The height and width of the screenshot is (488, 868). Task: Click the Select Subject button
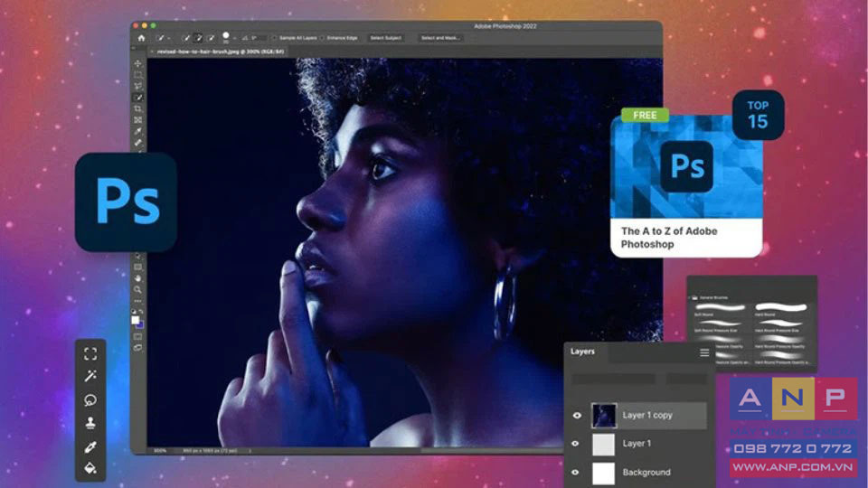[386, 38]
